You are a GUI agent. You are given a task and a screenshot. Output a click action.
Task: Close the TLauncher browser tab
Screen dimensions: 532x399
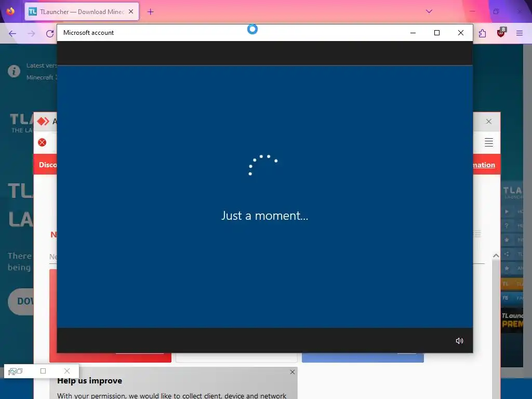click(x=131, y=11)
